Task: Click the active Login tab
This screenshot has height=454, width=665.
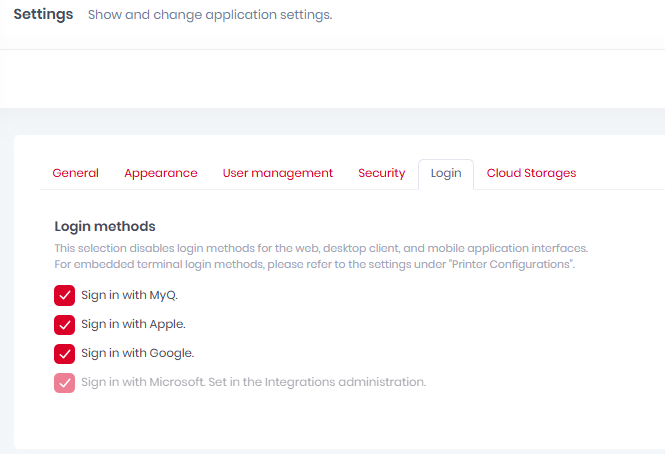Action: [446, 173]
